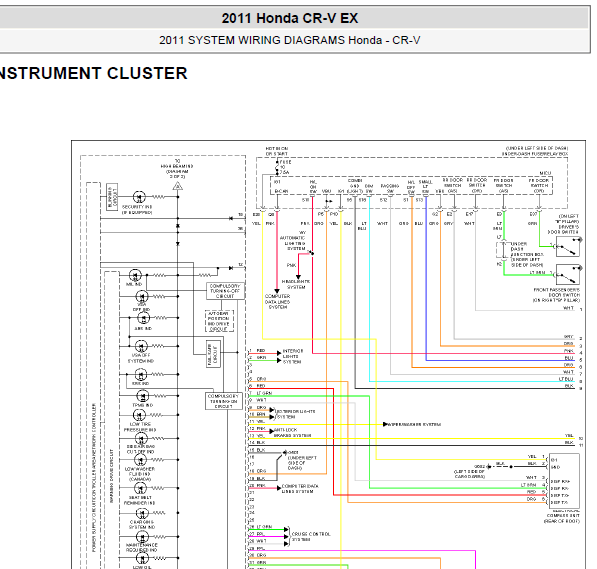Click the LT BLU wire label at the right edge

(567, 379)
